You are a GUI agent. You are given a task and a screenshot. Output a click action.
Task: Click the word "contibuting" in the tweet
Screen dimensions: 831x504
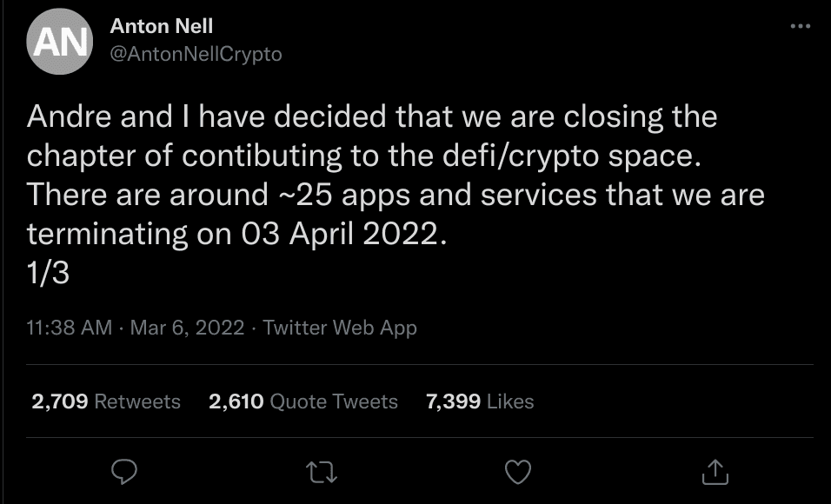click(250, 156)
